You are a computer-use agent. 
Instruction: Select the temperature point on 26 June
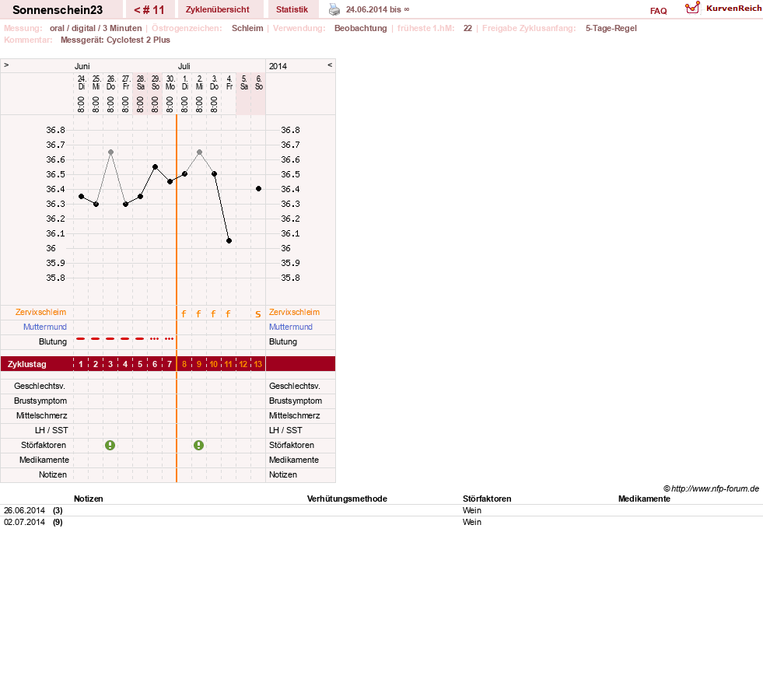click(x=111, y=152)
